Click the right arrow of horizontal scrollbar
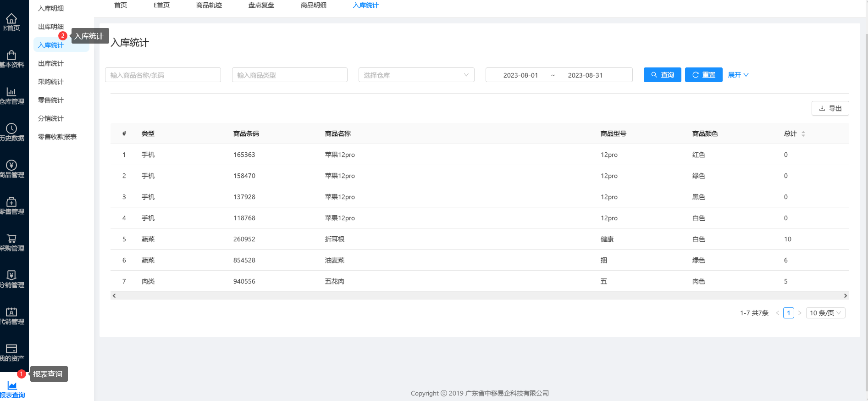The image size is (868, 401). 845,295
